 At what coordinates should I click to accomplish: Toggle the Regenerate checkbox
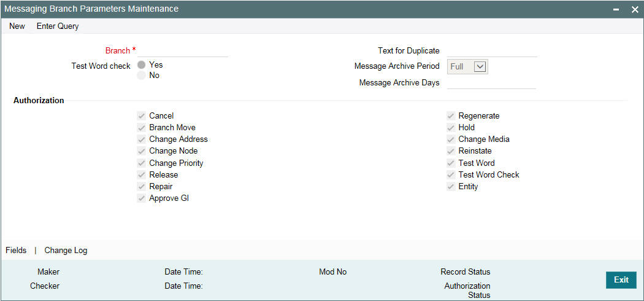[451, 116]
